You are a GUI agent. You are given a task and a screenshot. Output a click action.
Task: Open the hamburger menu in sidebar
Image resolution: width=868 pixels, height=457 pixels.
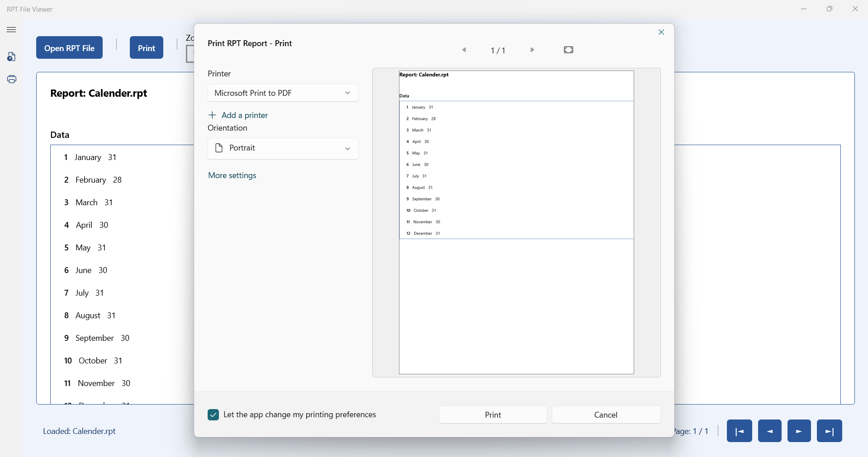pyautogui.click(x=11, y=29)
